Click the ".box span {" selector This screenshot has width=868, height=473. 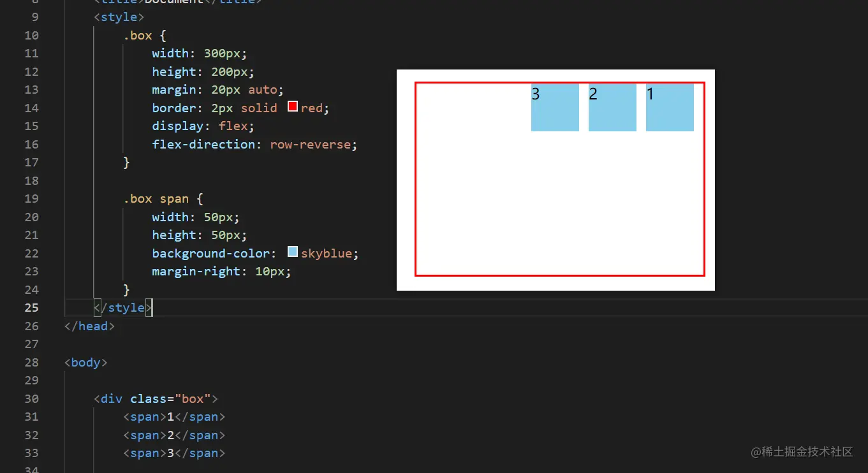pos(163,199)
